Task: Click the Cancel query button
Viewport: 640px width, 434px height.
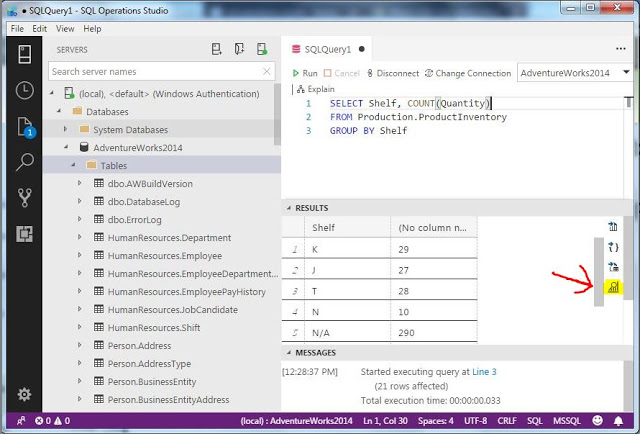Action: tap(342, 73)
